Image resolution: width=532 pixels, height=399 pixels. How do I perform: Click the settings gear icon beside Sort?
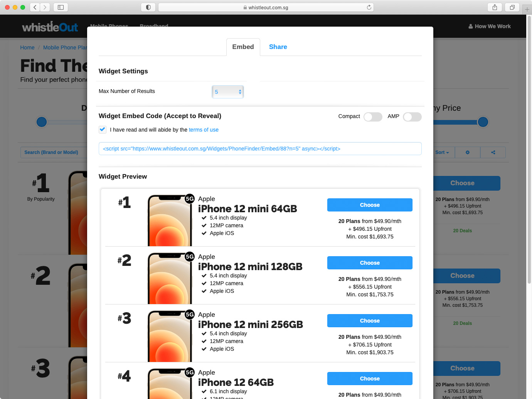(x=467, y=152)
